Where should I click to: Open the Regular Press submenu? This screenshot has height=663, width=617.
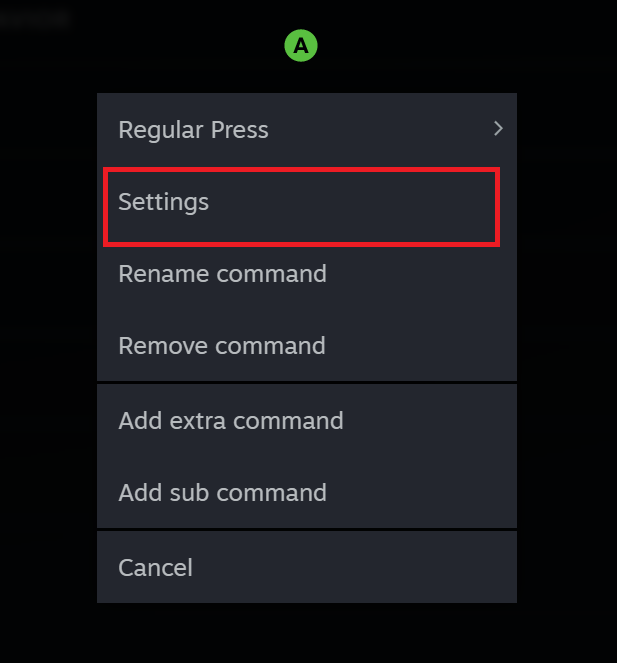click(306, 130)
